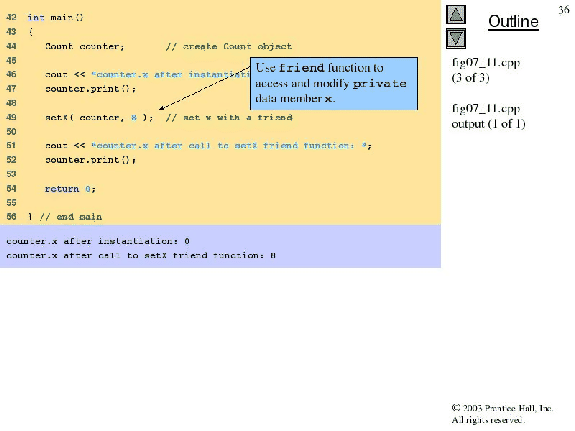This screenshot has width=575, height=431.
Task: Click the Prentice Hall copyright notice
Action: [x=502, y=414]
